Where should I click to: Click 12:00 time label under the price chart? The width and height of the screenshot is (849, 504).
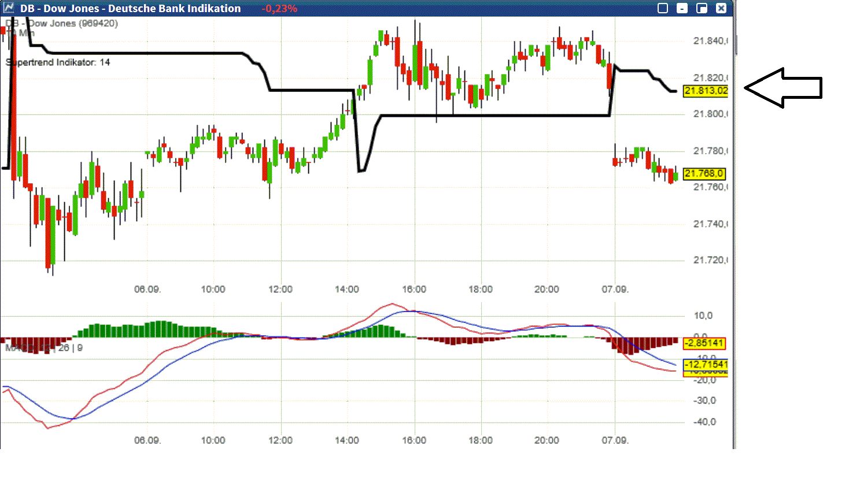pos(280,290)
